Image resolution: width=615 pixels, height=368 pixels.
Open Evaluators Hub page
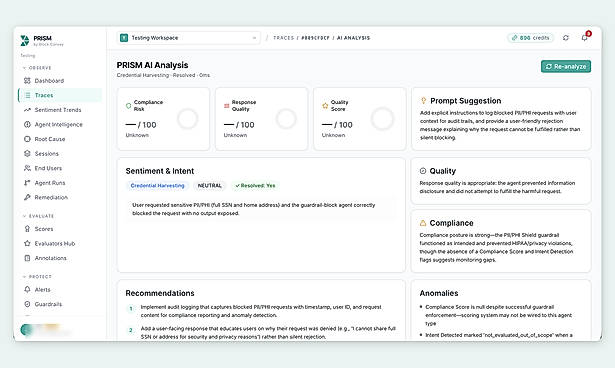(60, 243)
